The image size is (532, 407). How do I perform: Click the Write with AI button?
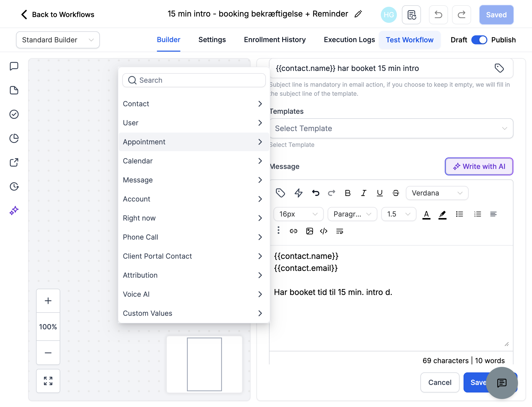pyautogui.click(x=479, y=166)
